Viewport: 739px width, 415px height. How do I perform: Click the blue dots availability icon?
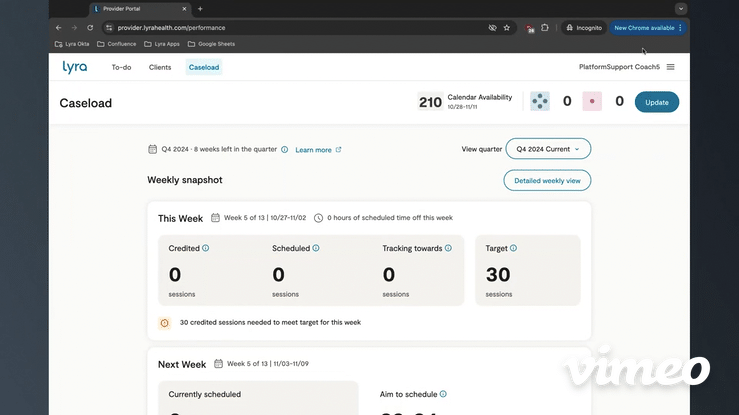click(x=540, y=101)
